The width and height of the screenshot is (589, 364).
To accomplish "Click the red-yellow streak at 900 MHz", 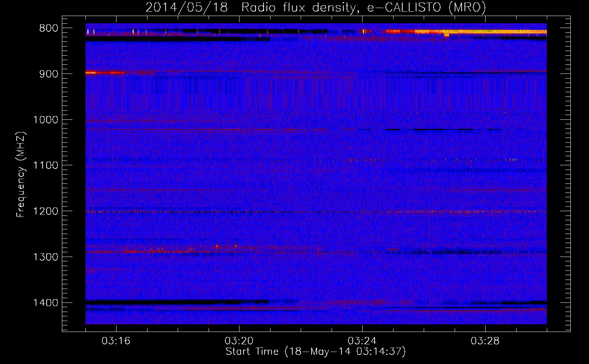I will tap(106, 73).
